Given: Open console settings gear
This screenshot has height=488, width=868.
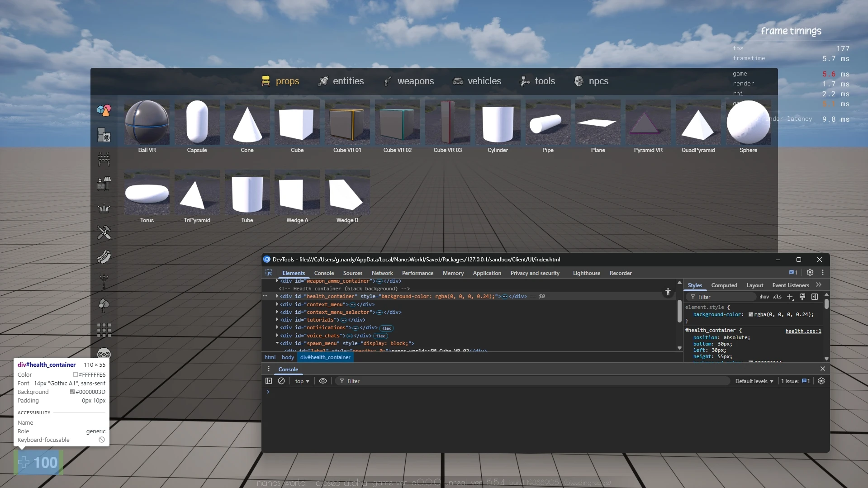Looking at the screenshot, I should tap(821, 381).
